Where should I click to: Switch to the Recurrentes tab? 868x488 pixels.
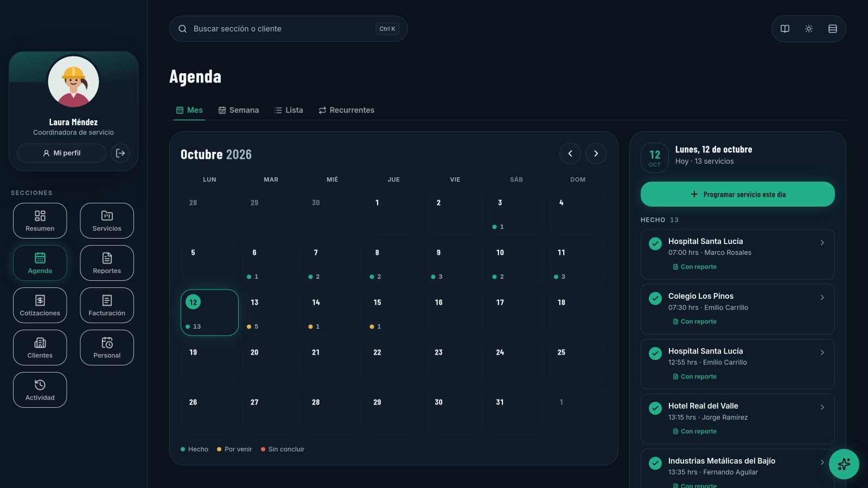(x=347, y=110)
